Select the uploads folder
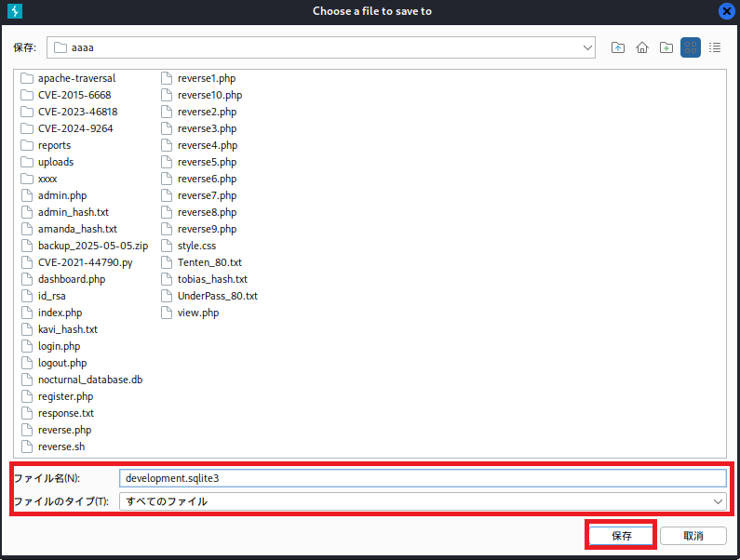 (55, 162)
